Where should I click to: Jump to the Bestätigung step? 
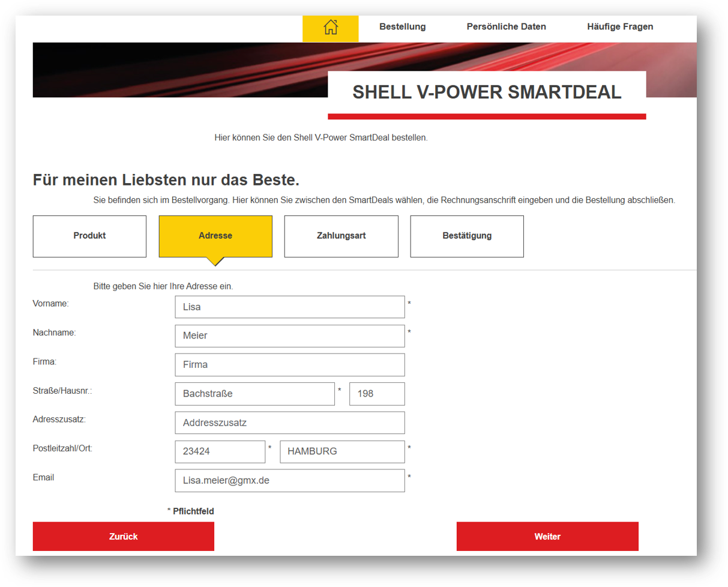click(467, 236)
